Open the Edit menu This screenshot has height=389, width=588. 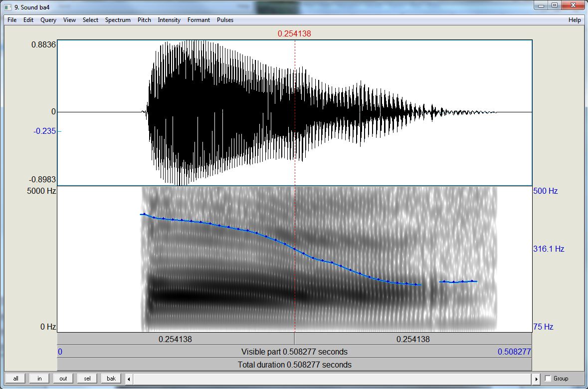(x=28, y=20)
